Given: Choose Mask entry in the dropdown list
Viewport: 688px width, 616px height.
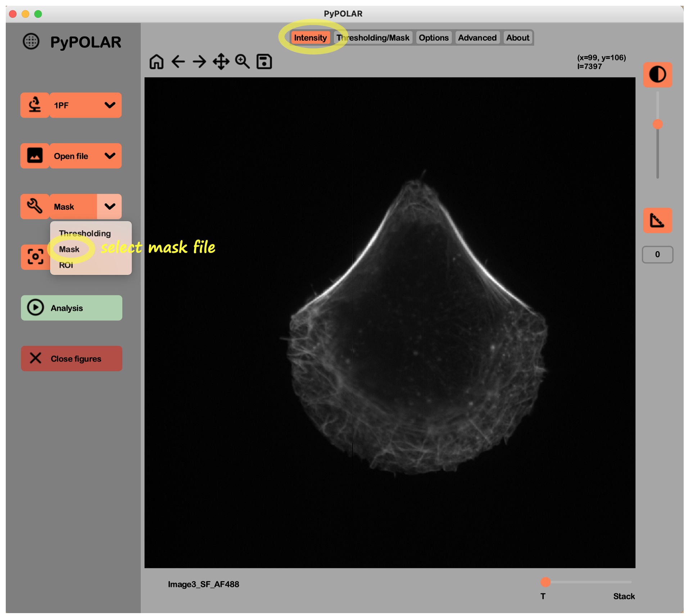Looking at the screenshot, I should (69, 249).
